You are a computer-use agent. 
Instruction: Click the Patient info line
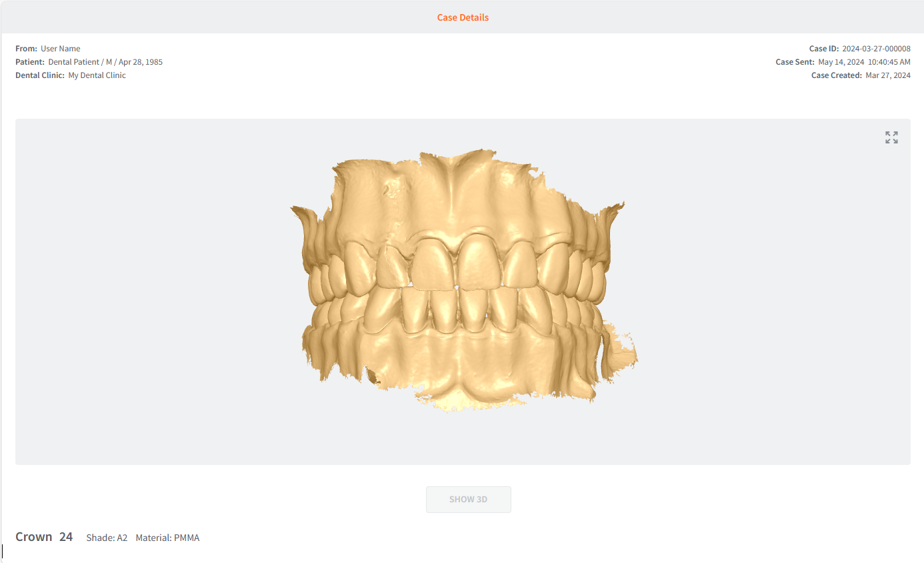click(89, 62)
